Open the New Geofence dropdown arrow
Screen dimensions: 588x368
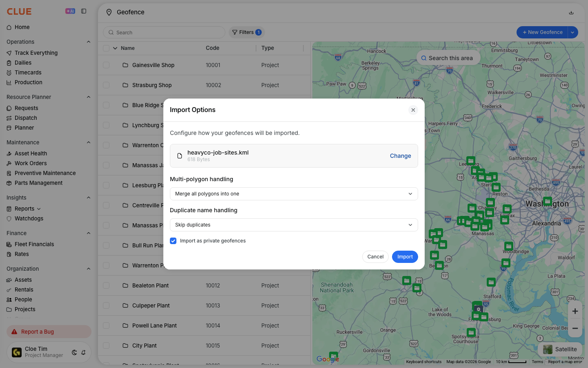pos(572,32)
